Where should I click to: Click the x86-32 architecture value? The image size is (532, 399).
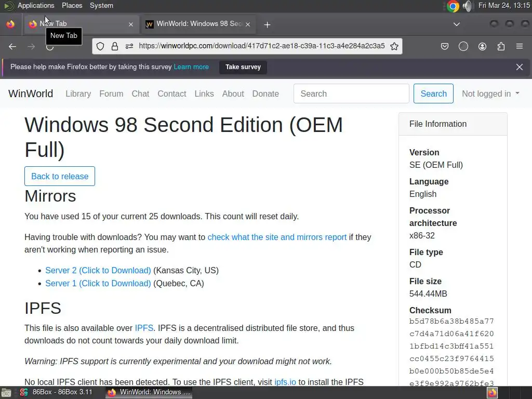422,235
